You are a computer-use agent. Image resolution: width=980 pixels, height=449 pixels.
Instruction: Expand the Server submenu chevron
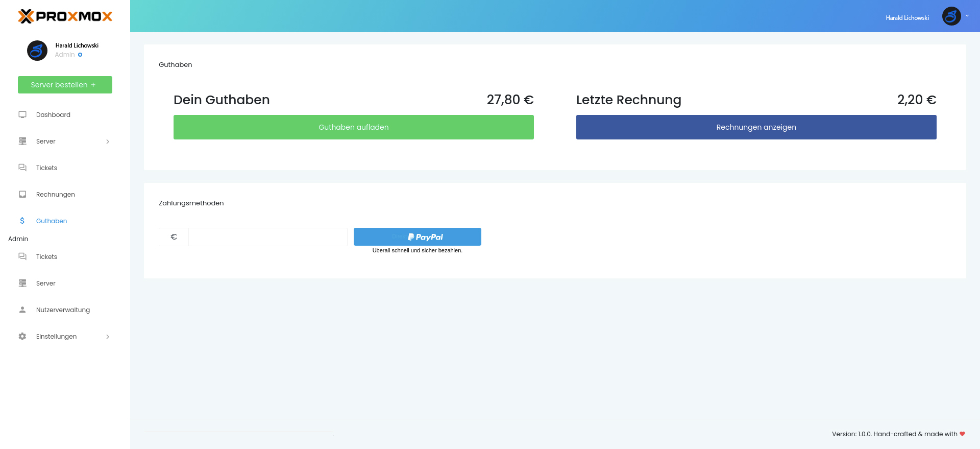(108, 141)
